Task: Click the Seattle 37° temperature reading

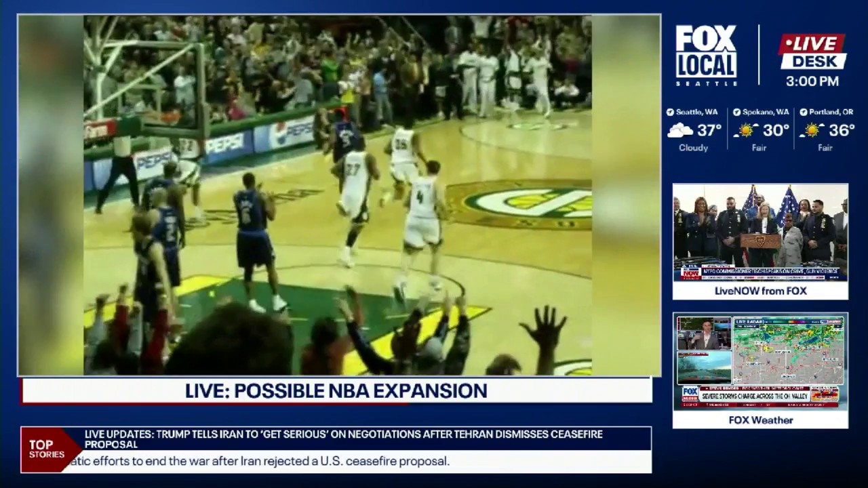Action: coord(709,130)
